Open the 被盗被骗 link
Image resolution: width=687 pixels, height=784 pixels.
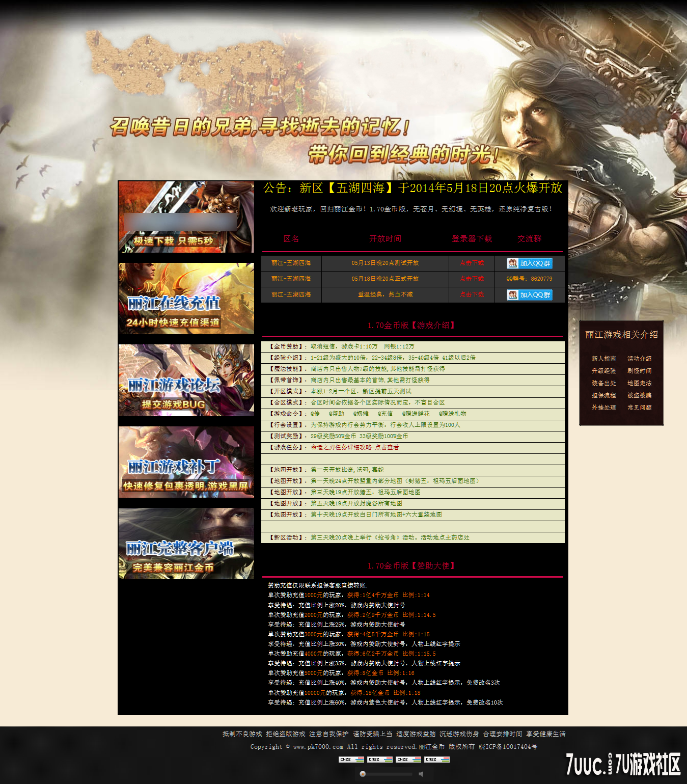tap(640, 395)
